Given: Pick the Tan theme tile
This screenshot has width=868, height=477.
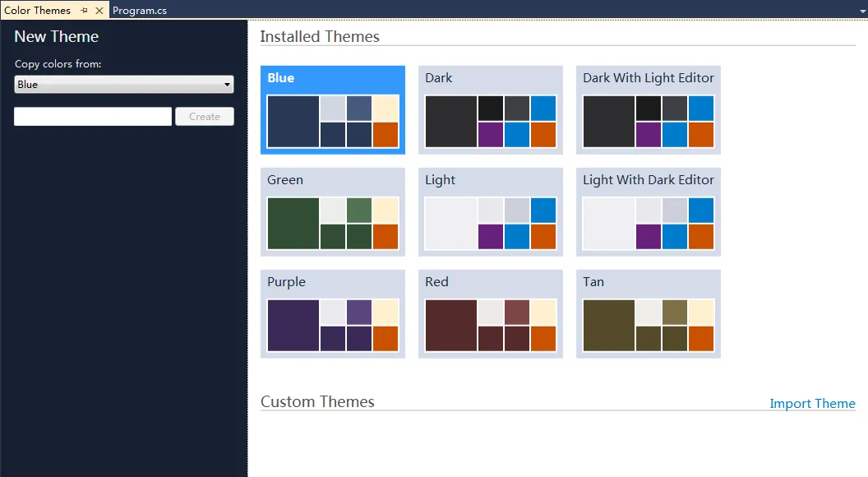Looking at the screenshot, I should pyautogui.click(x=648, y=313).
